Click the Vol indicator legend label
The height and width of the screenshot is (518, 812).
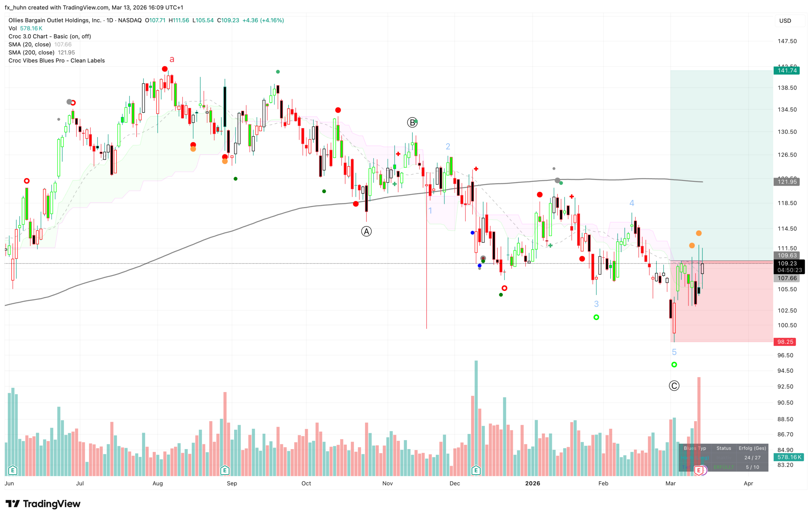tap(12, 28)
